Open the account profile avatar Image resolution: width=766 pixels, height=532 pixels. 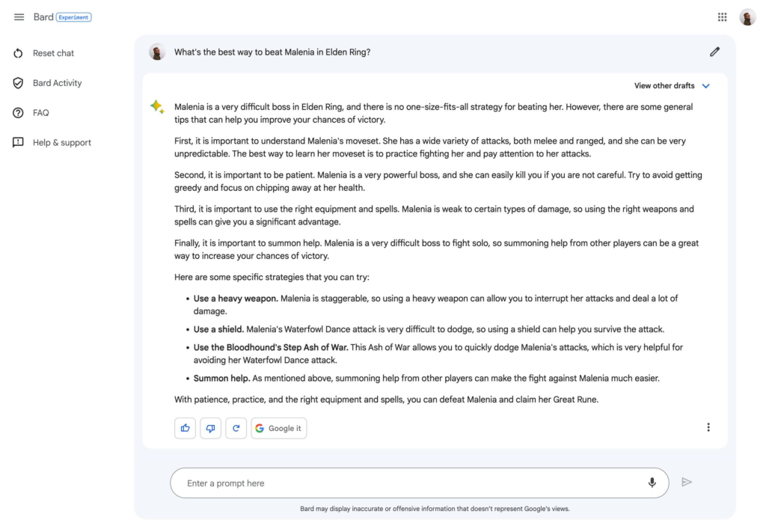coord(747,17)
